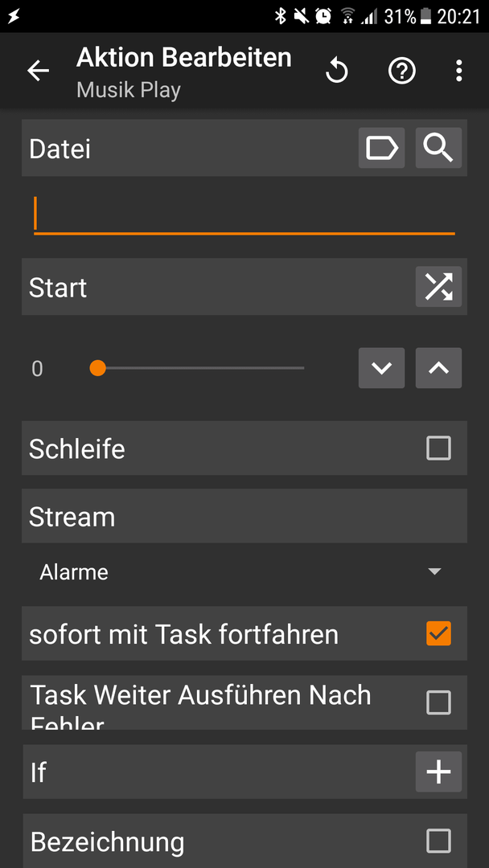Uncheck sofort mit Task fortfahren
The width and height of the screenshot is (489, 868).
click(438, 633)
